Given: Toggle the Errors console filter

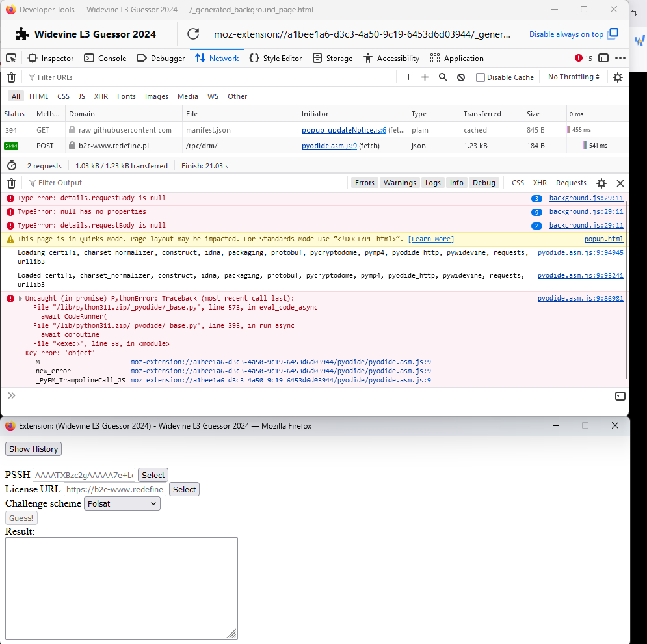Looking at the screenshot, I should coord(364,183).
